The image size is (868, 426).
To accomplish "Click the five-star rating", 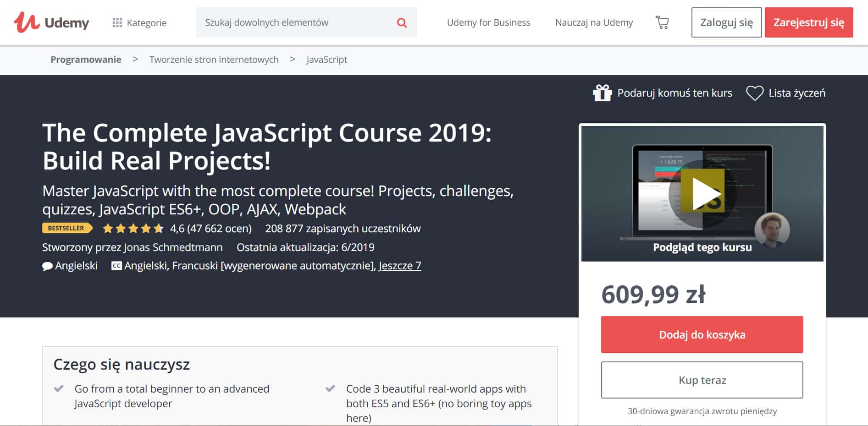I will pos(133,228).
